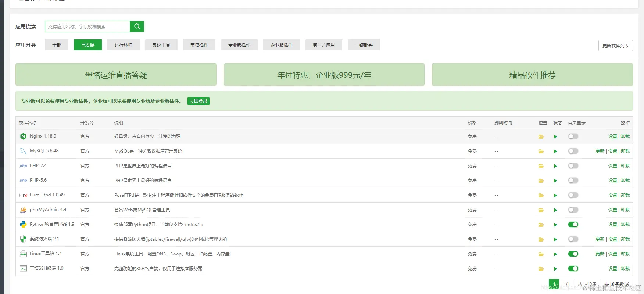The width and height of the screenshot is (644, 294).
Task: Click the 宝塔SSH终端 status play icon
Action: point(555,269)
